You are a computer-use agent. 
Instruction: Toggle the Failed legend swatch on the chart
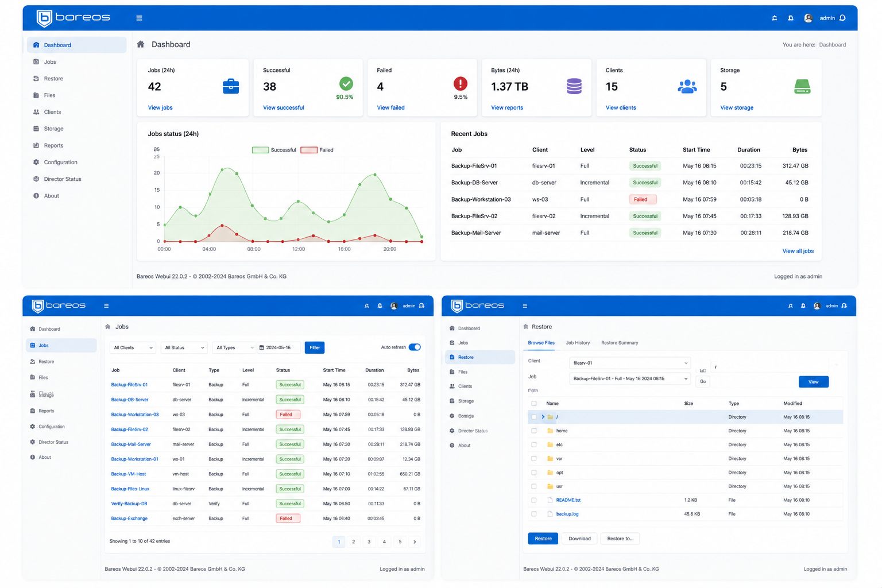(x=309, y=150)
